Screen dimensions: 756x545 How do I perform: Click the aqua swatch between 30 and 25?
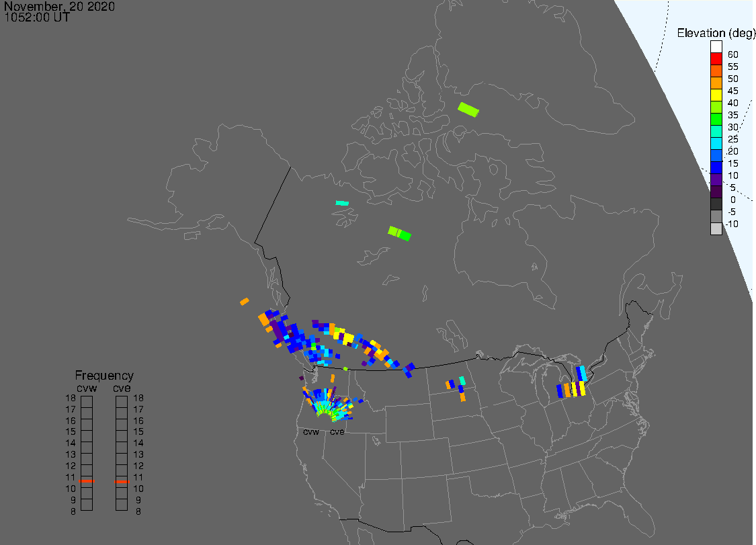pyautogui.click(x=716, y=131)
